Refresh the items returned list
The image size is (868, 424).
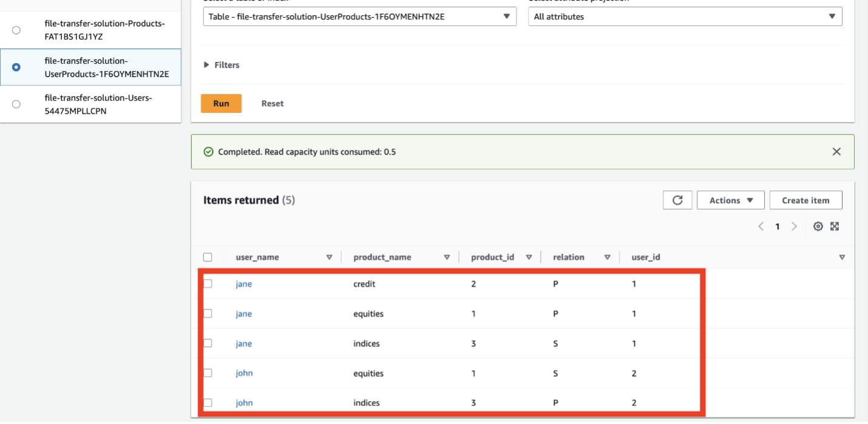[677, 200]
